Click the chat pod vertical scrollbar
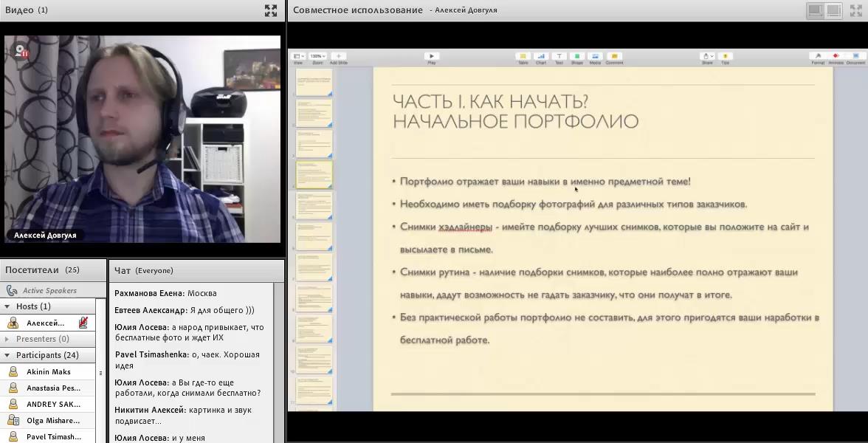868x443 pixels. [x=279, y=363]
